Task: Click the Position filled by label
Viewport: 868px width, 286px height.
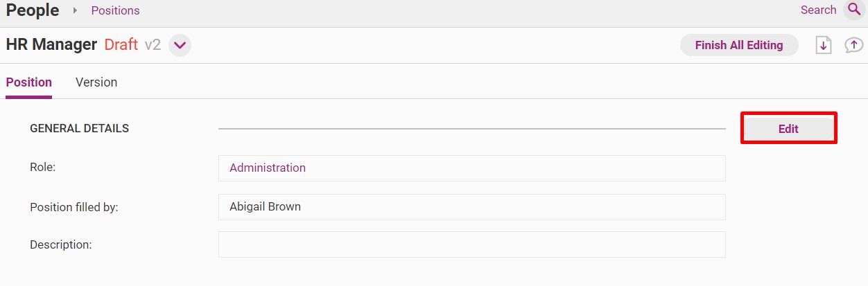Action: [x=74, y=207]
